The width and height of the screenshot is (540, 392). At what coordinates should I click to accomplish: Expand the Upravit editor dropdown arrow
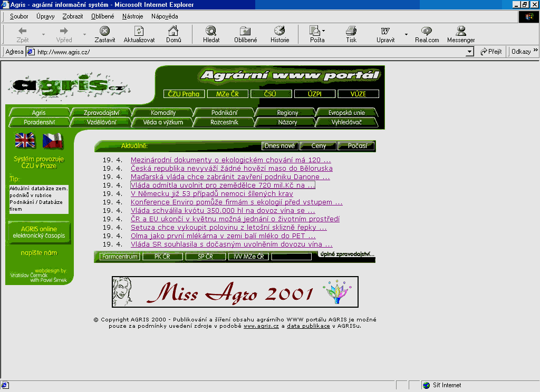pos(406,34)
